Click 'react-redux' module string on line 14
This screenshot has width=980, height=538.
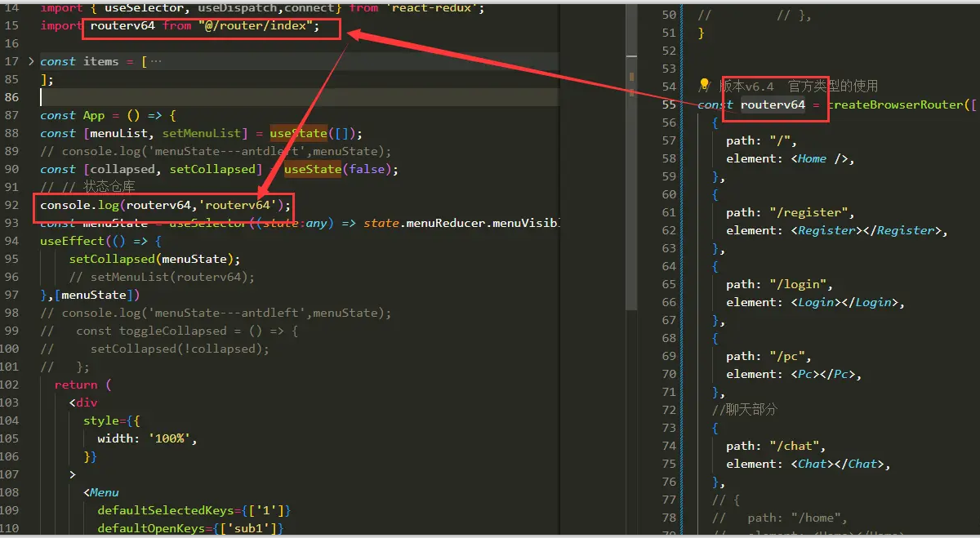tap(433, 7)
